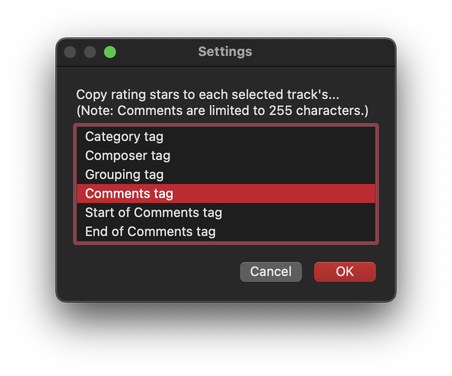Choose Composer tag in the list
Image resolution: width=452 pixels, height=376 pixels.
(226, 155)
